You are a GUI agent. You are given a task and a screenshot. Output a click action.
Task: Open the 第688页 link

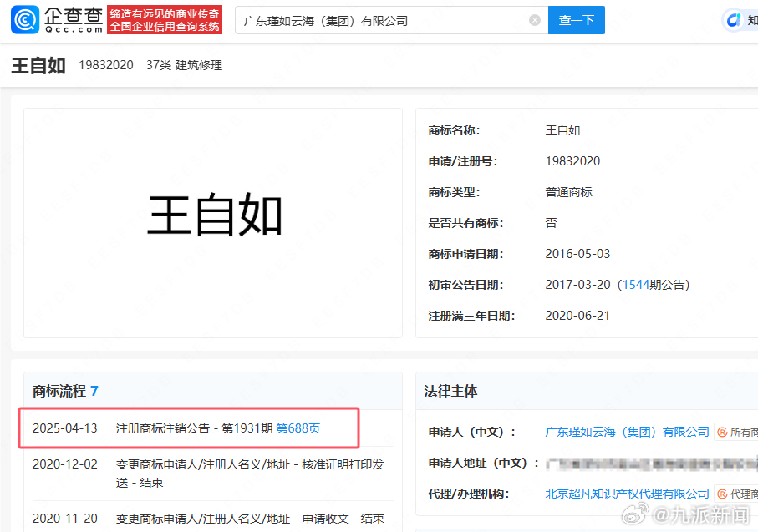pos(298,428)
